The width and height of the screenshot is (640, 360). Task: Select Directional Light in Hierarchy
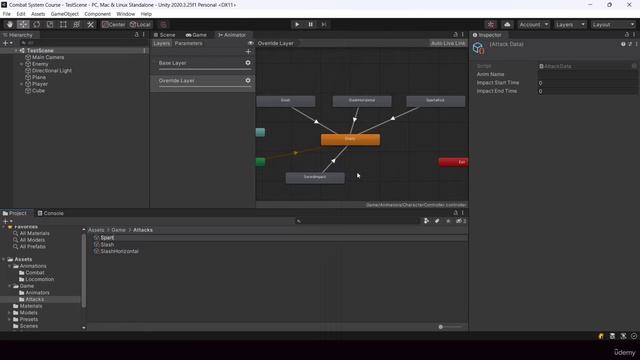pos(52,71)
